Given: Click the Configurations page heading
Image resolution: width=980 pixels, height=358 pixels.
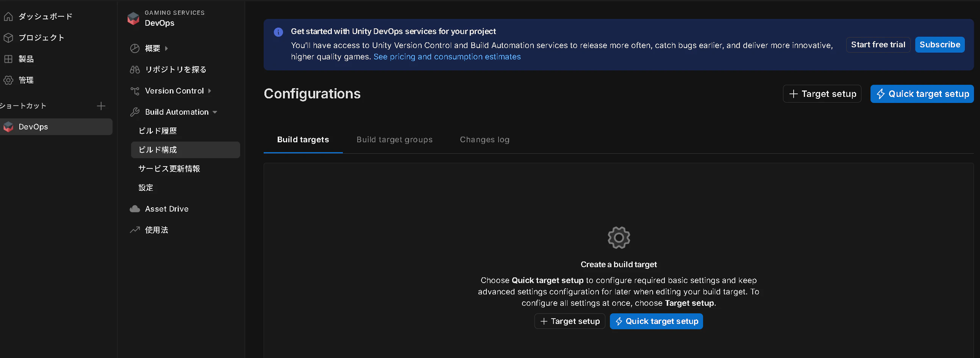Looking at the screenshot, I should pyautogui.click(x=313, y=94).
